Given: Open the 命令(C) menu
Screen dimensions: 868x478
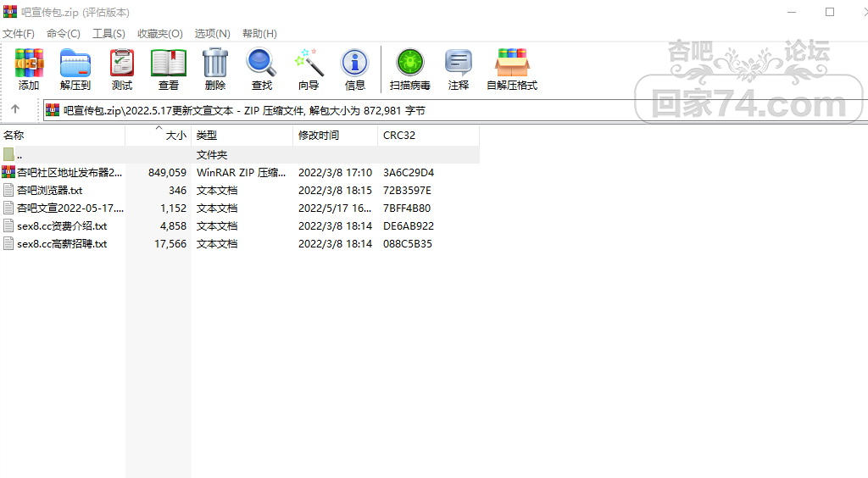Looking at the screenshot, I should [x=63, y=34].
